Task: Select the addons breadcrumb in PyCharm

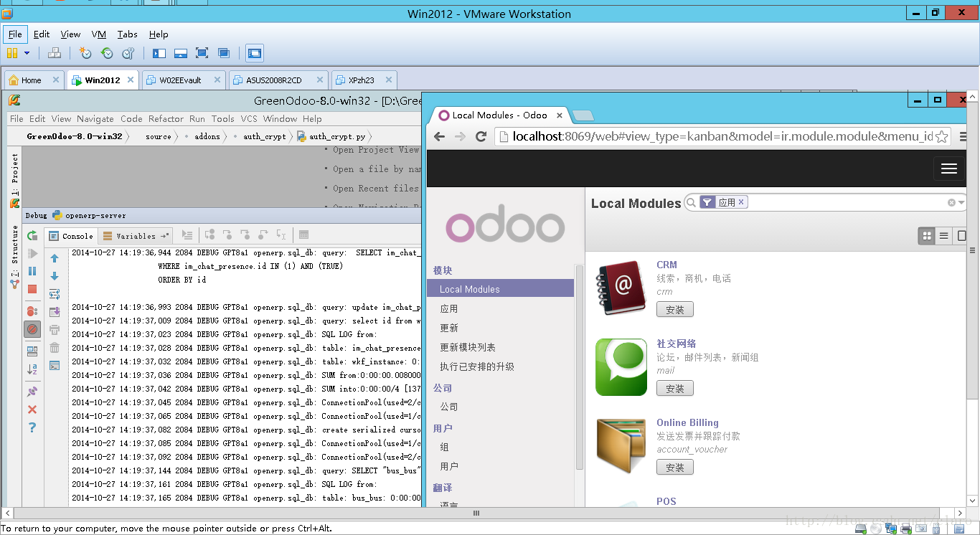Action: (x=207, y=136)
